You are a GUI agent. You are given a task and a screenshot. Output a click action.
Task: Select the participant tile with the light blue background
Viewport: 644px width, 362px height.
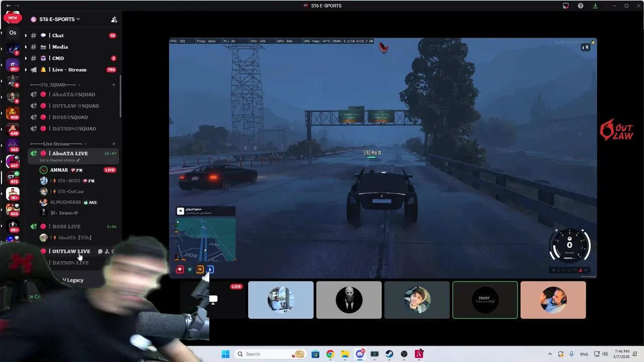tap(281, 300)
